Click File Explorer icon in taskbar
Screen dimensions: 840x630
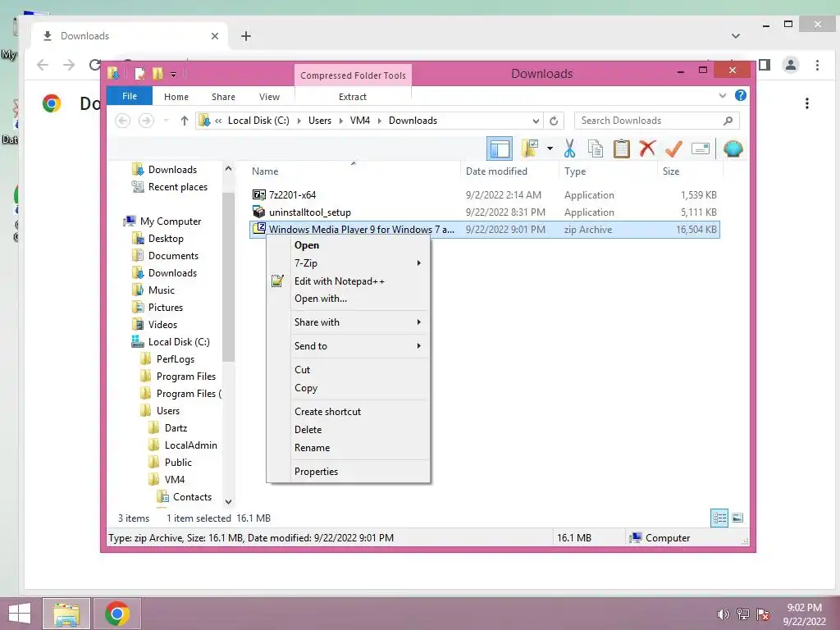coord(66,614)
